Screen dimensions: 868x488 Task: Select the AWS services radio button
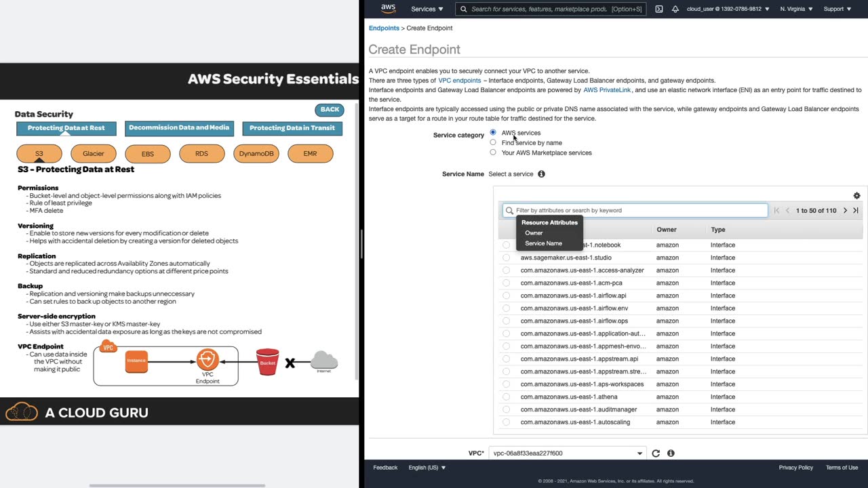pos(493,132)
